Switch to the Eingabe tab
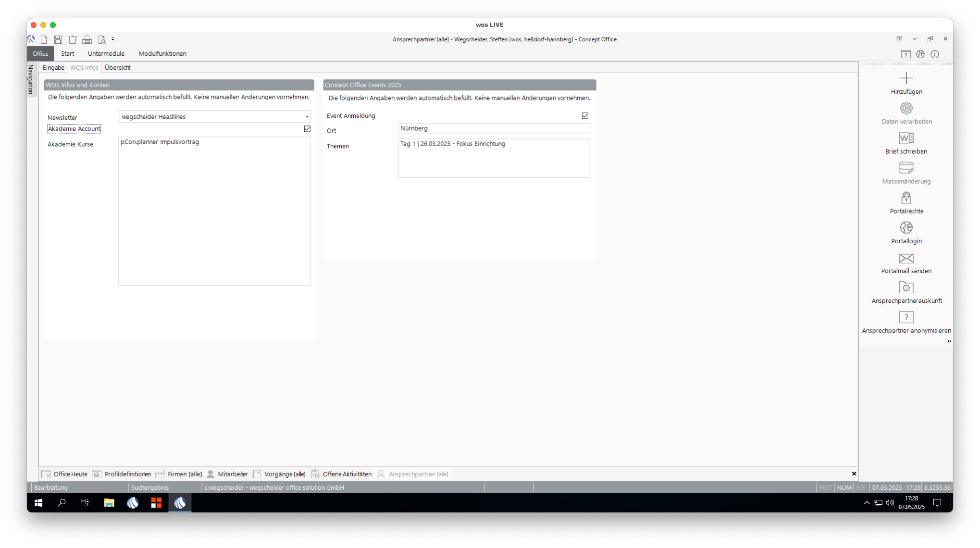The width and height of the screenshot is (980, 548). pyautogui.click(x=53, y=67)
